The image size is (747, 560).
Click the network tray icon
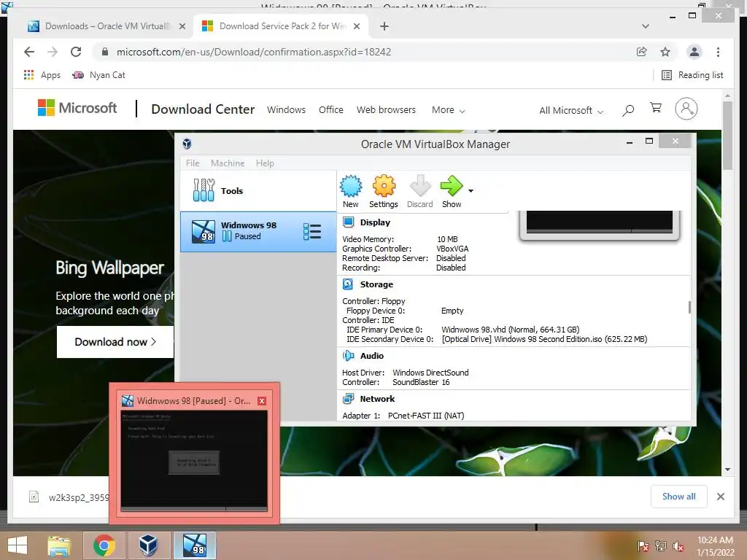pos(661,546)
